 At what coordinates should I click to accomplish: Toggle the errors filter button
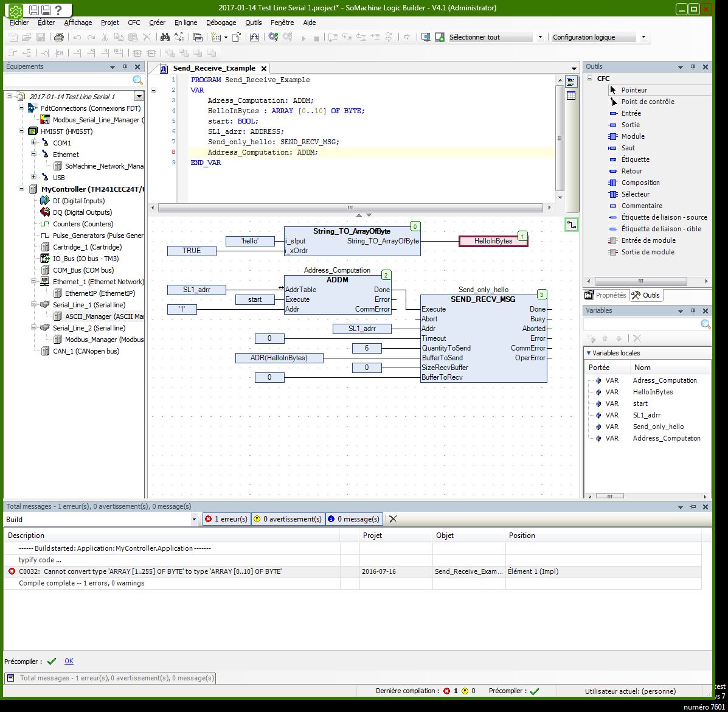pyautogui.click(x=226, y=519)
